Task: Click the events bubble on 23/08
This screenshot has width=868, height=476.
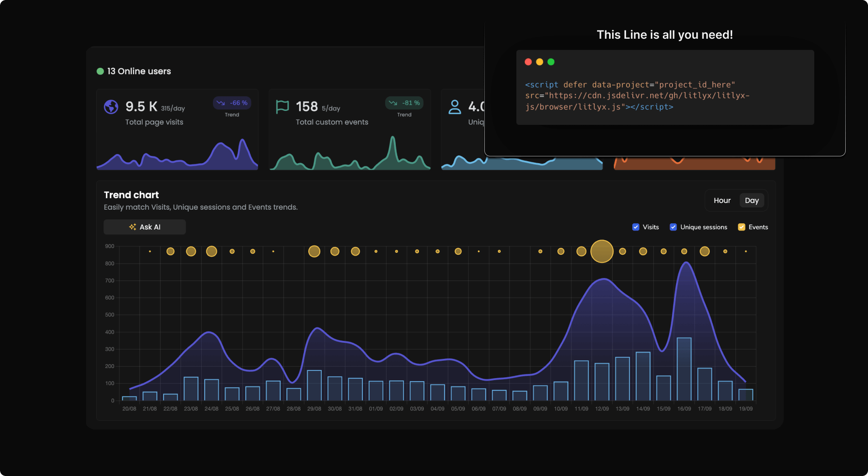Action: click(x=191, y=251)
